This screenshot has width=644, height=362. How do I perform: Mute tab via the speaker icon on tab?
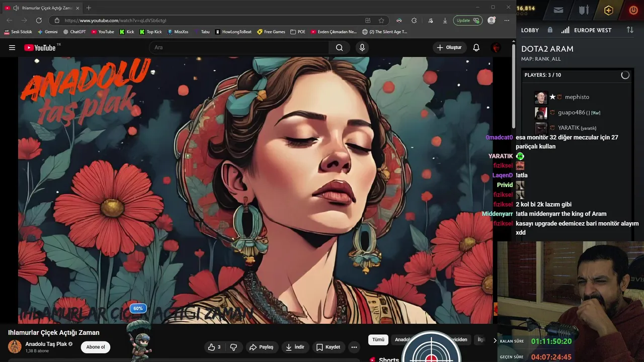(x=16, y=8)
